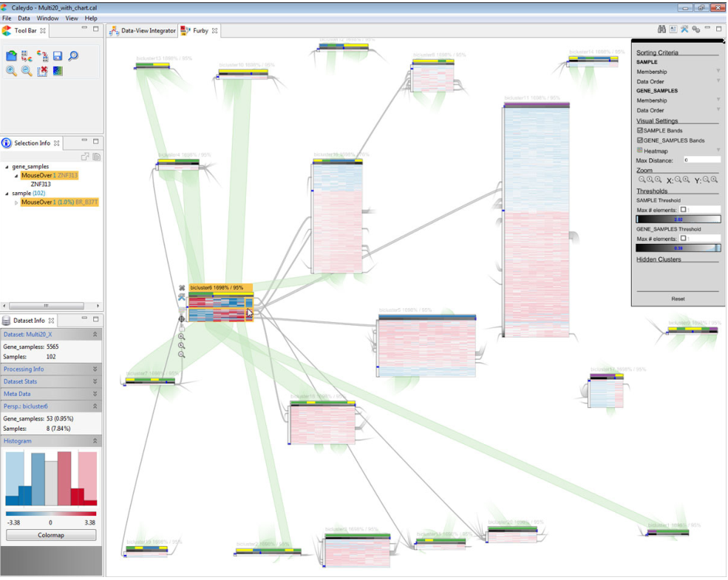Click the Max Distance input field

click(x=701, y=160)
